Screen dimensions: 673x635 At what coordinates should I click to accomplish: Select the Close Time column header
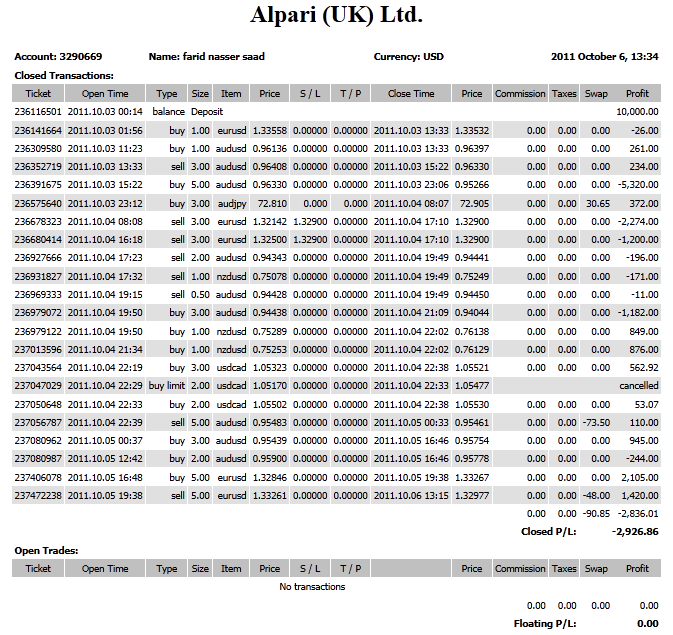[411, 93]
